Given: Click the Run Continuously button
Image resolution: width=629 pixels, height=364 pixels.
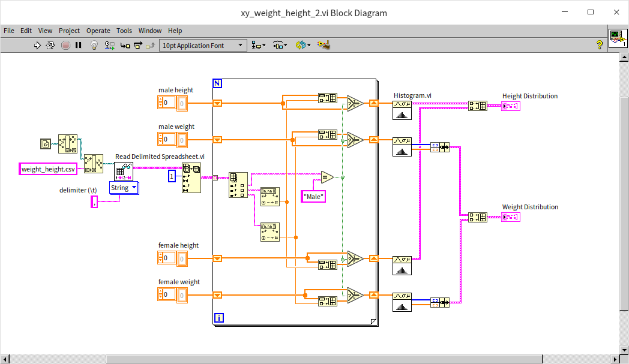Looking at the screenshot, I should pyautogui.click(x=50, y=45).
